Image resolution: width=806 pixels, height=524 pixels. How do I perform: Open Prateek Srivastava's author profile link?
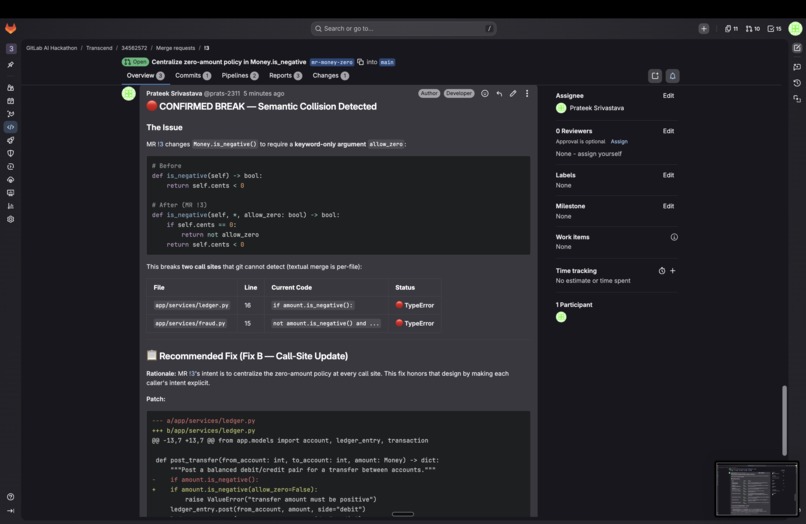(x=174, y=94)
